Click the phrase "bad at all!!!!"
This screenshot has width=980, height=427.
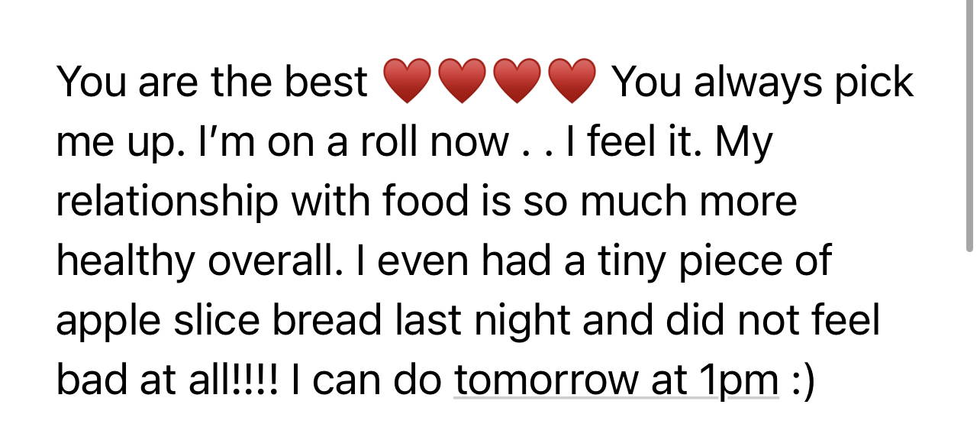click(x=173, y=380)
